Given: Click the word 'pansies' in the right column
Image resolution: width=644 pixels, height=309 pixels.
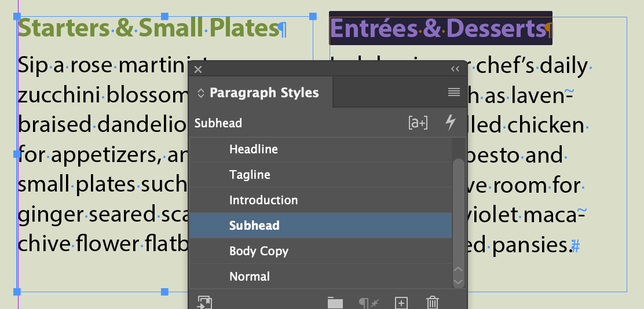Looking at the screenshot, I should (x=532, y=245).
